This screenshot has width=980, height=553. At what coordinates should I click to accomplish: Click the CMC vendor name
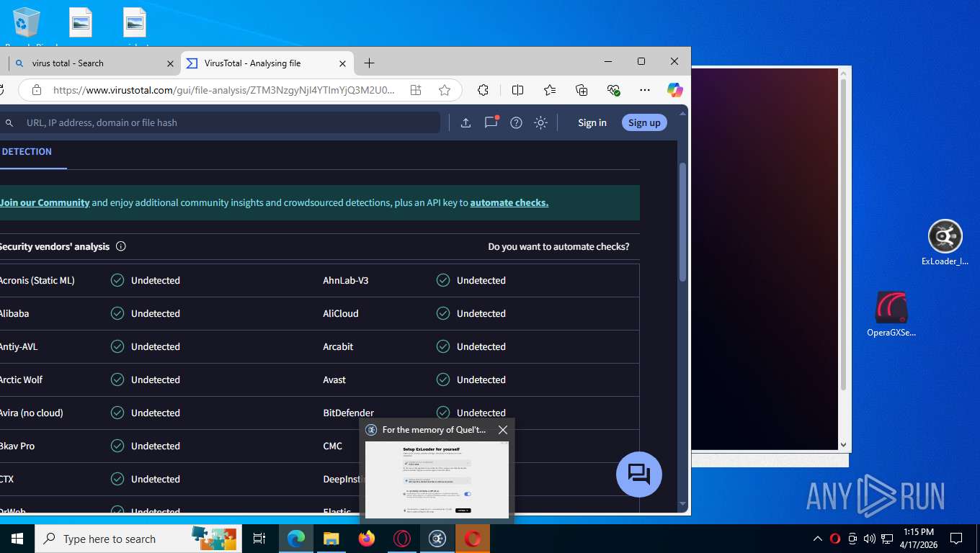[x=333, y=446]
